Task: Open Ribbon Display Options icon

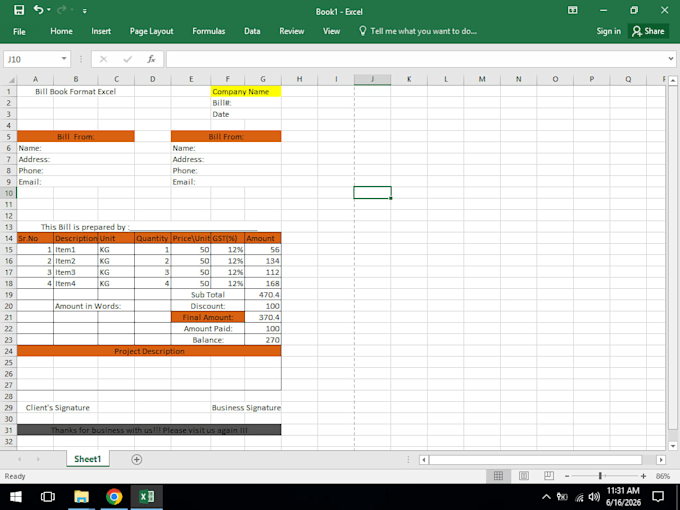Action: coord(572,10)
